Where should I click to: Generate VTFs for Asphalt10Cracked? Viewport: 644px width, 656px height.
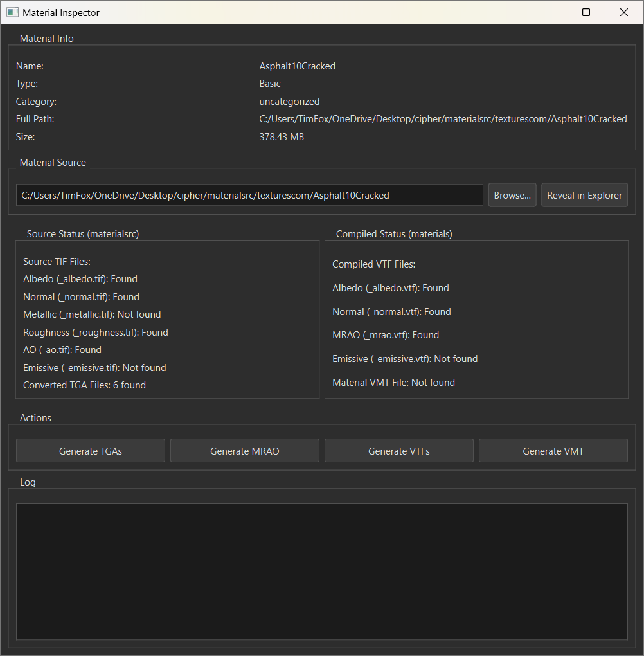point(398,450)
